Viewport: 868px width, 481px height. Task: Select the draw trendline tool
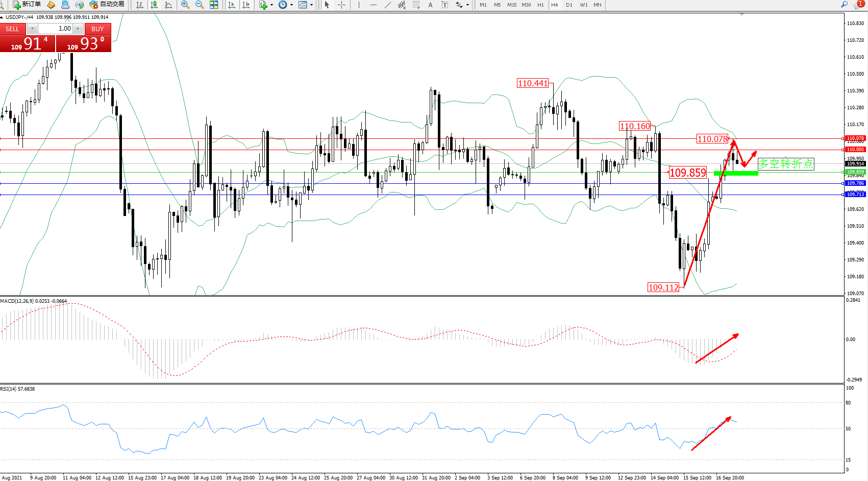(x=388, y=5)
